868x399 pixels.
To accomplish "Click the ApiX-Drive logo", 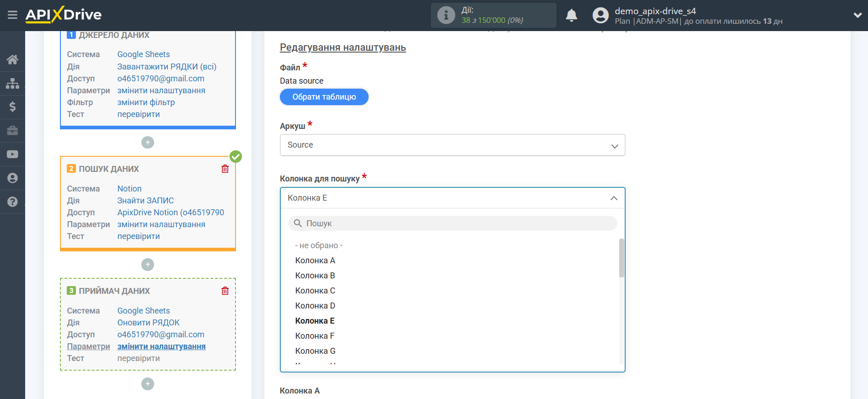I will pos(64,15).
